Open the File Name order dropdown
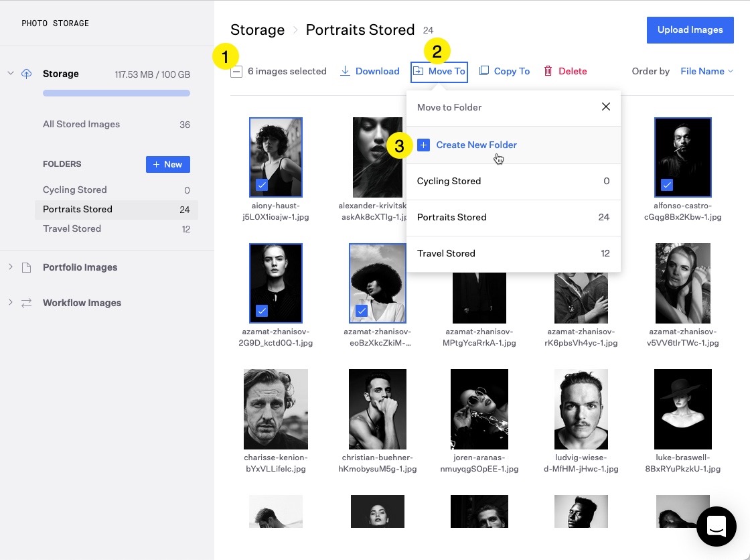This screenshot has width=750, height=560. click(706, 71)
